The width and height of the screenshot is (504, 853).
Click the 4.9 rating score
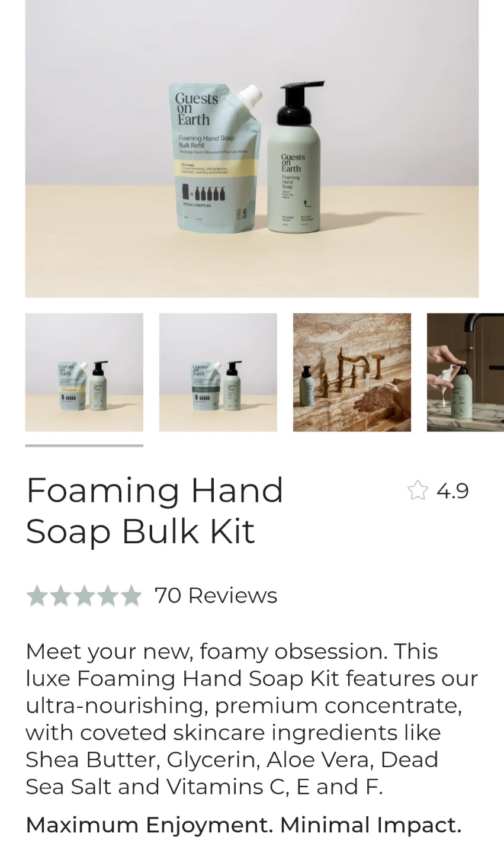pos(452,491)
